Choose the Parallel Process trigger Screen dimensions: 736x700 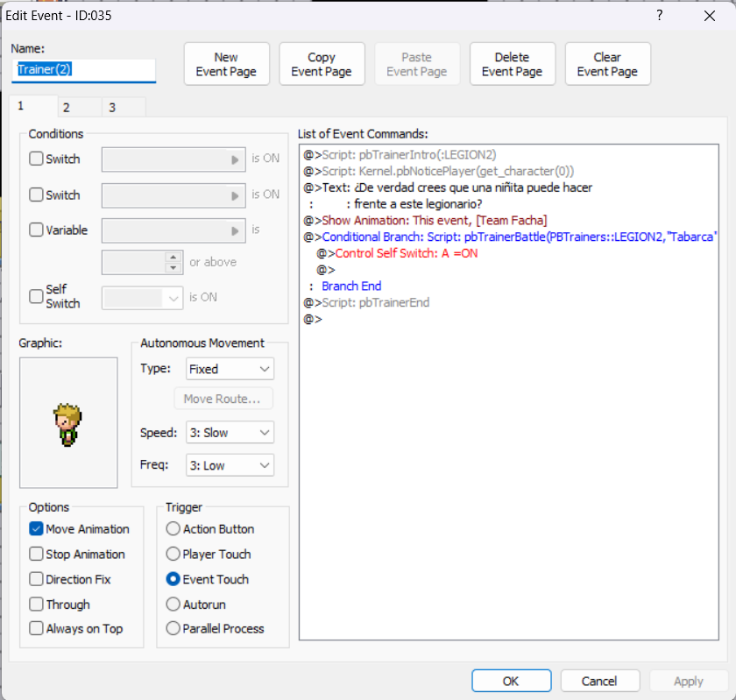[173, 628]
